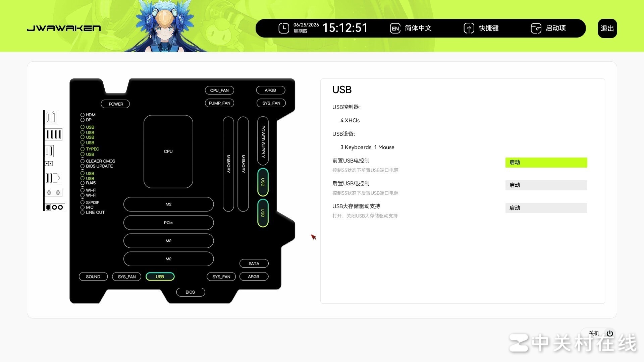Select the lowest vertical USB header on board edge
Viewport: 644px width, 362px height.
coord(263,213)
